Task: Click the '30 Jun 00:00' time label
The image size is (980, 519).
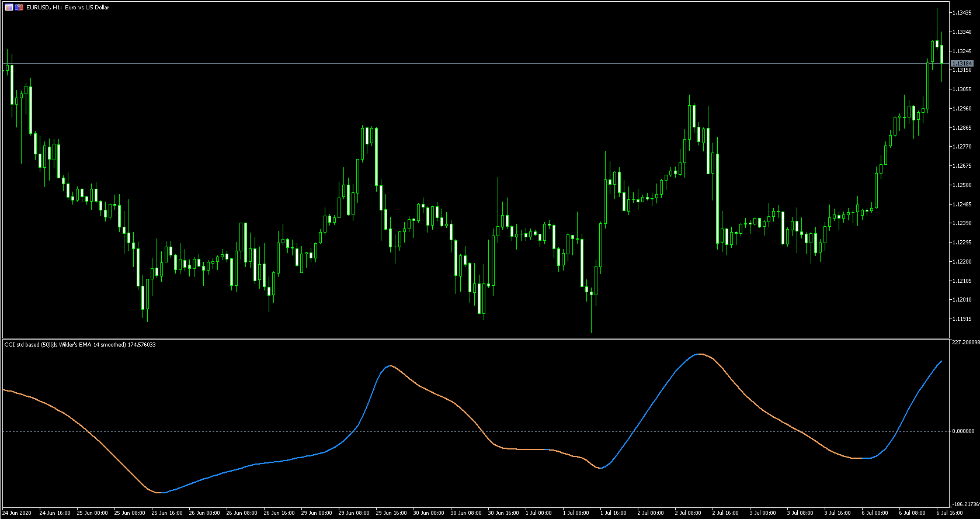Action: (x=429, y=513)
